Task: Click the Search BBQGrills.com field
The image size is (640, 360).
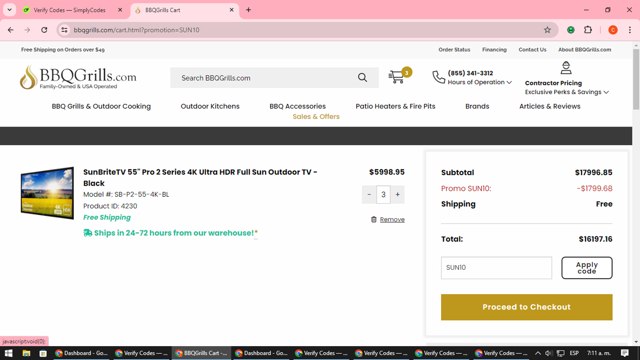Action: [265, 78]
